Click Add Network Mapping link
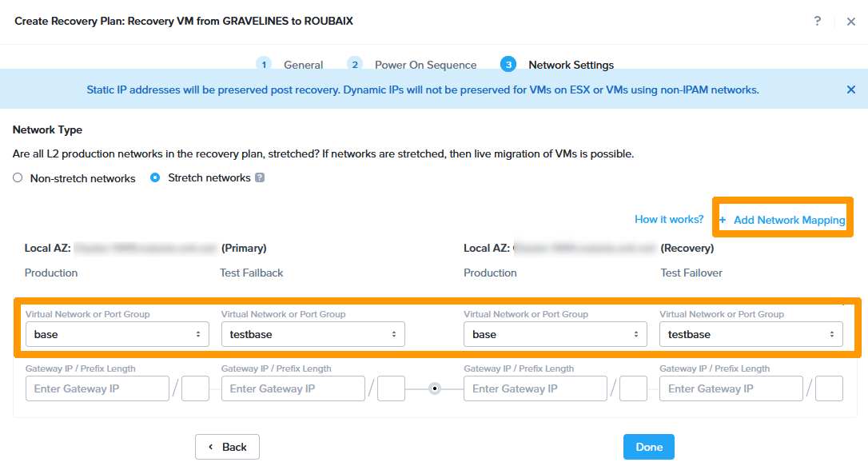Viewport: 868px width, 474px height. click(788, 220)
